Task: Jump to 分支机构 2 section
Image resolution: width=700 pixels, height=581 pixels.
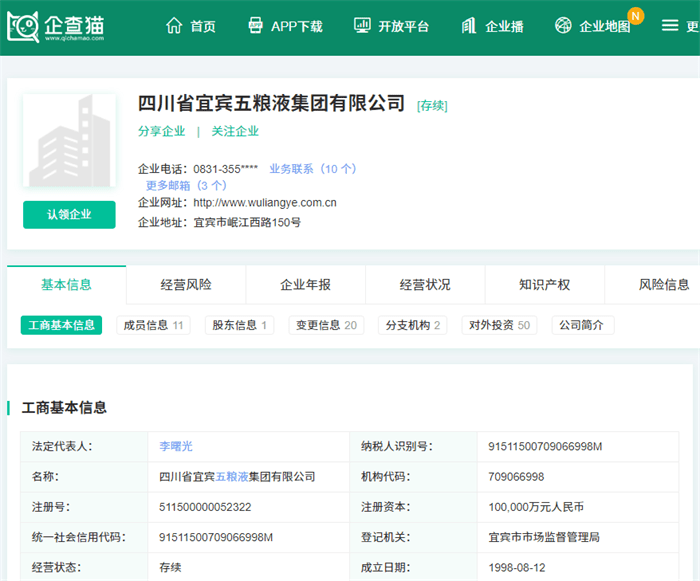Action: point(412,325)
